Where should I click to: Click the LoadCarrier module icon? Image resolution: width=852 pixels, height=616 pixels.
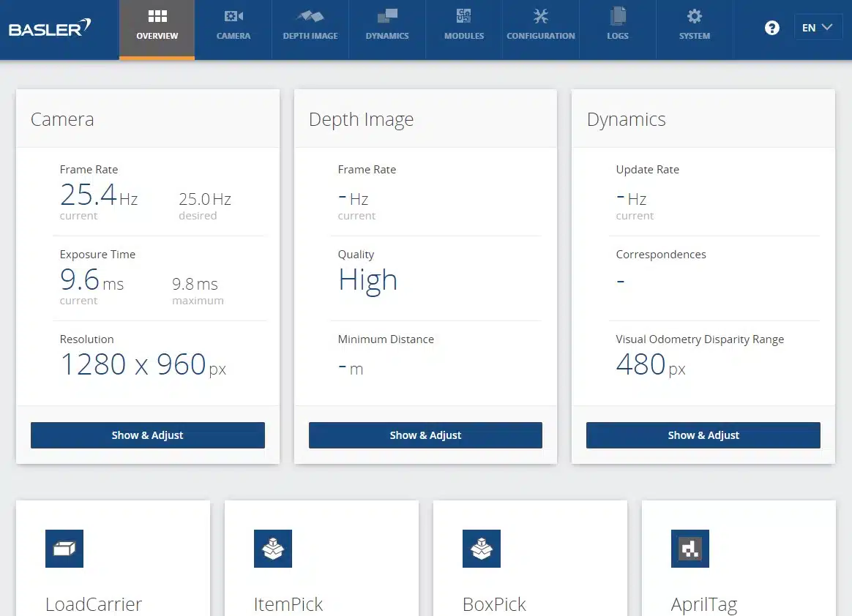point(64,549)
